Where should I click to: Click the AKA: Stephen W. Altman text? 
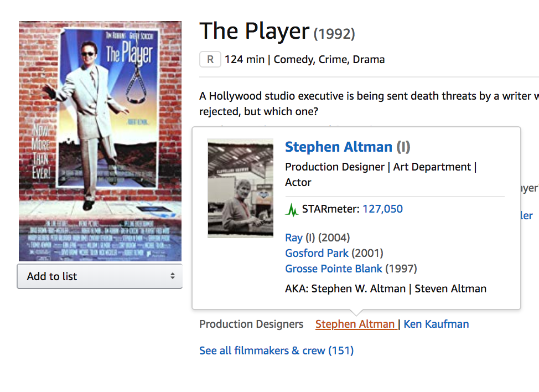pyautogui.click(x=345, y=288)
